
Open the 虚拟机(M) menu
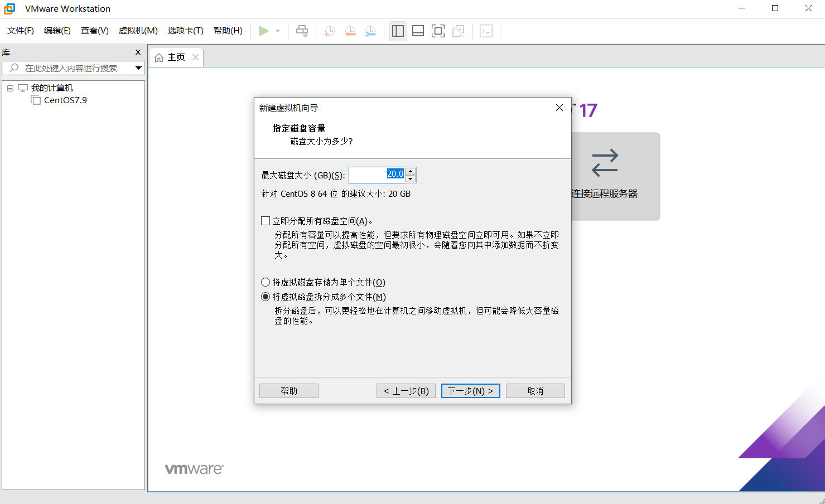pyautogui.click(x=138, y=31)
